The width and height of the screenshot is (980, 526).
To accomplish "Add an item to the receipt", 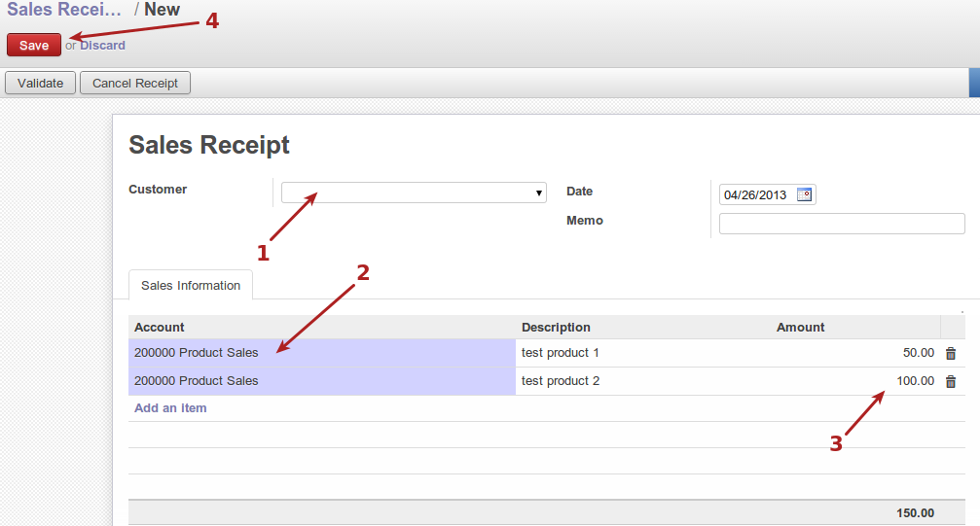I will point(170,408).
